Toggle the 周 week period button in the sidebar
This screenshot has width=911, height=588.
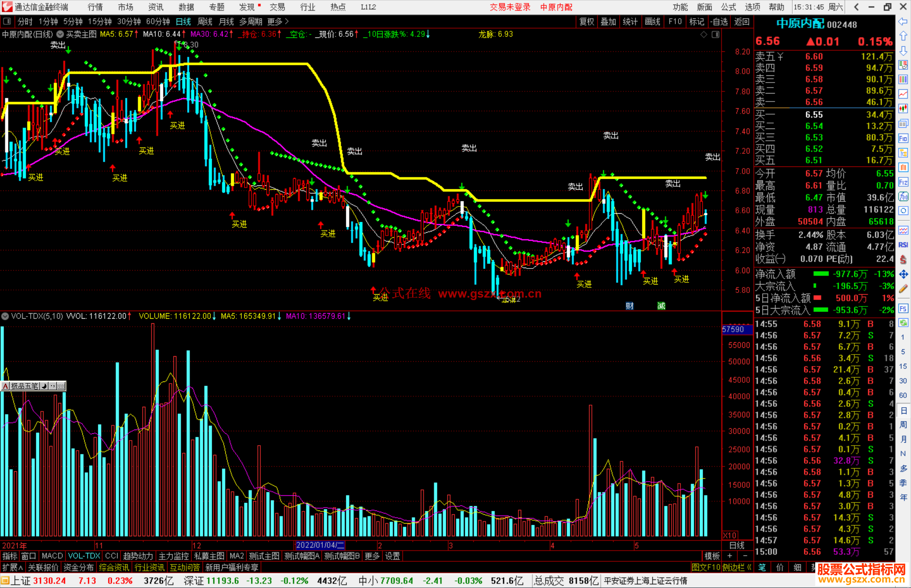click(x=903, y=424)
